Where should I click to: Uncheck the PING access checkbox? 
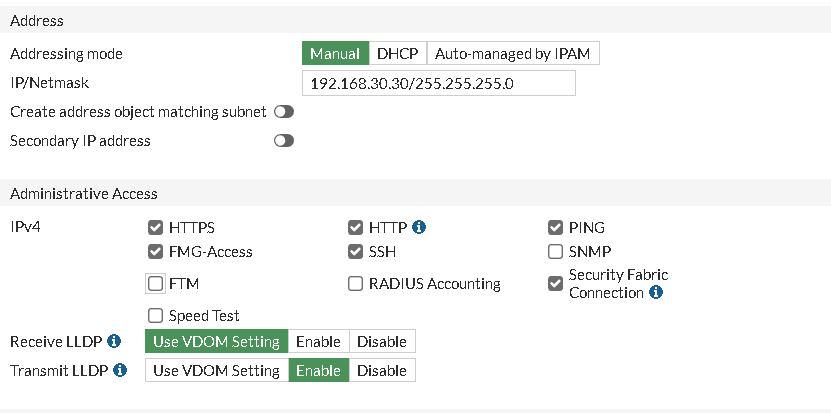tap(555, 228)
